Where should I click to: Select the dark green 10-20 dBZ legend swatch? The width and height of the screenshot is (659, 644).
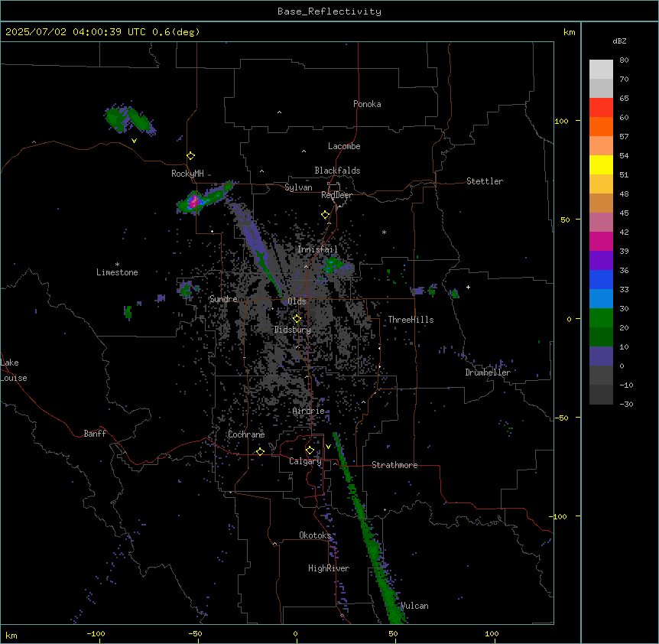[601, 337]
